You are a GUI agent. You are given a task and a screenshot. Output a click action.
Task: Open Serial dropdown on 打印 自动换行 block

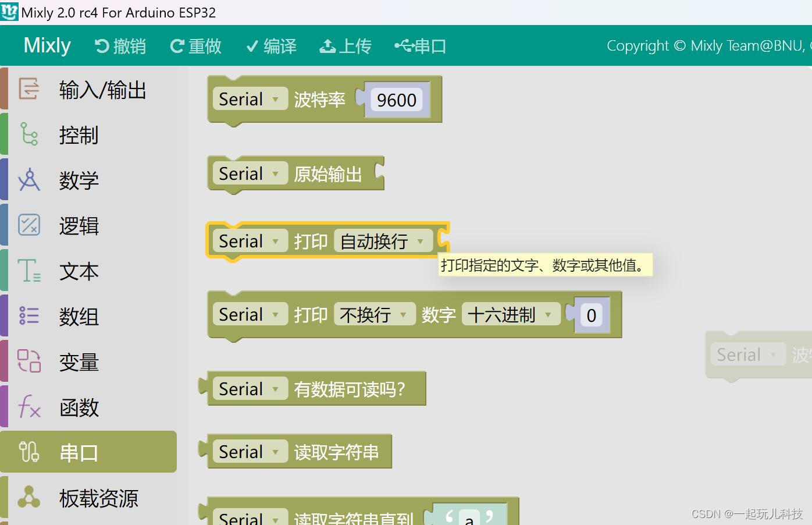coord(250,241)
